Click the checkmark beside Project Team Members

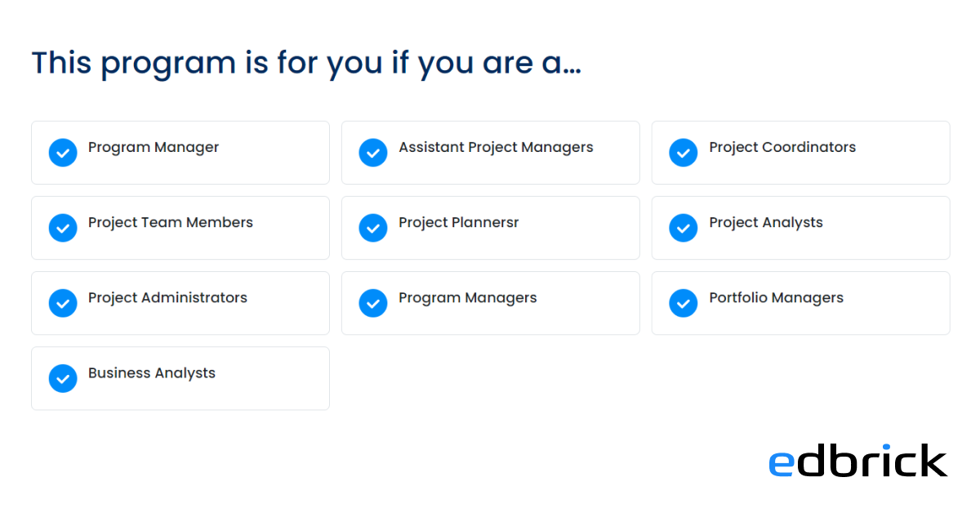coord(63,228)
